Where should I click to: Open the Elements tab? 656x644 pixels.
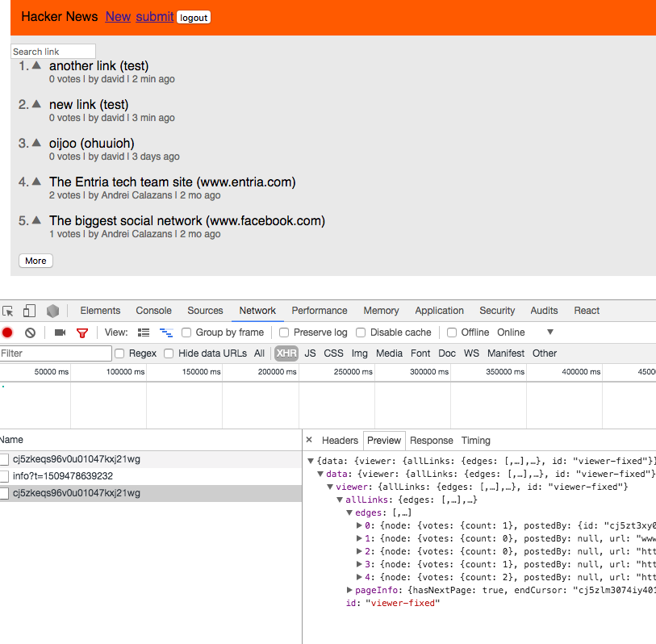point(100,311)
